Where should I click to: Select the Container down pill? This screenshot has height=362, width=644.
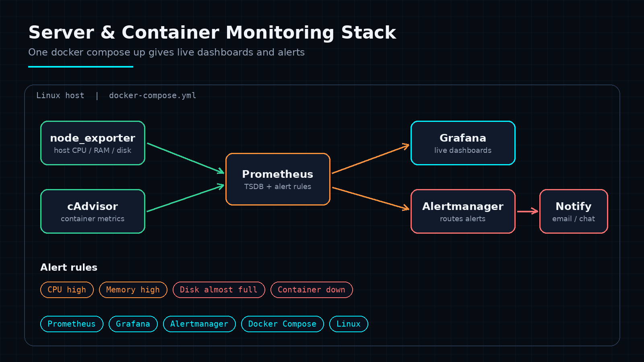[x=312, y=290]
